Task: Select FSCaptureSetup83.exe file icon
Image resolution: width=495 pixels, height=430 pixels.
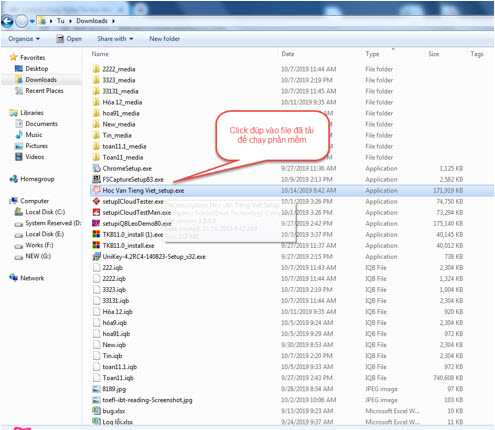Action: (x=96, y=179)
